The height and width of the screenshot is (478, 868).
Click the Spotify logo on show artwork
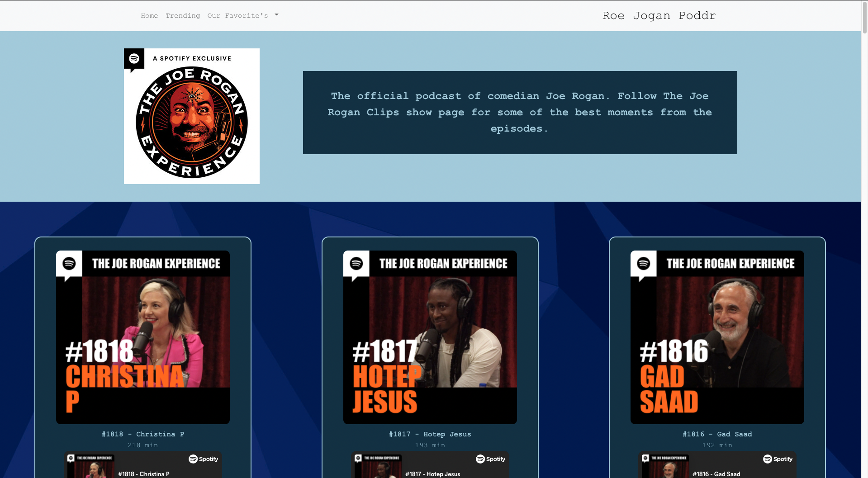click(x=134, y=59)
